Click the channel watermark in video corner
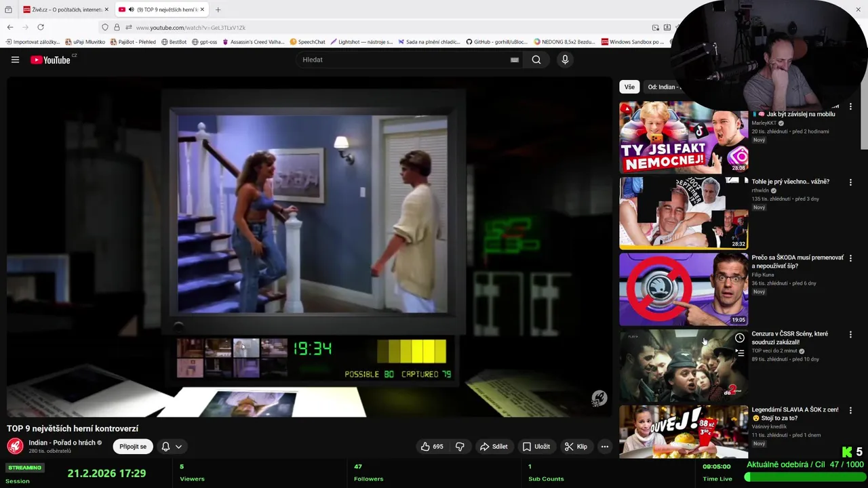Viewport: 868px width, 488px height. (599, 399)
